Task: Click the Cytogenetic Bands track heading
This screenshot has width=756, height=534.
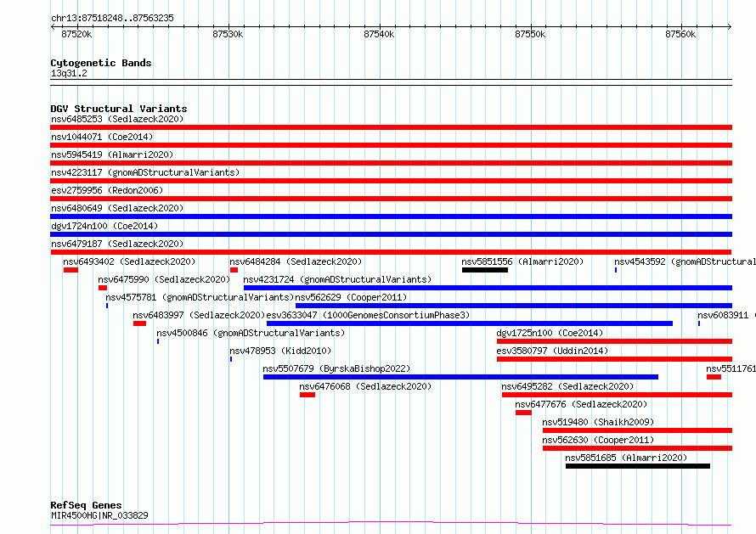Action: tap(101, 63)
